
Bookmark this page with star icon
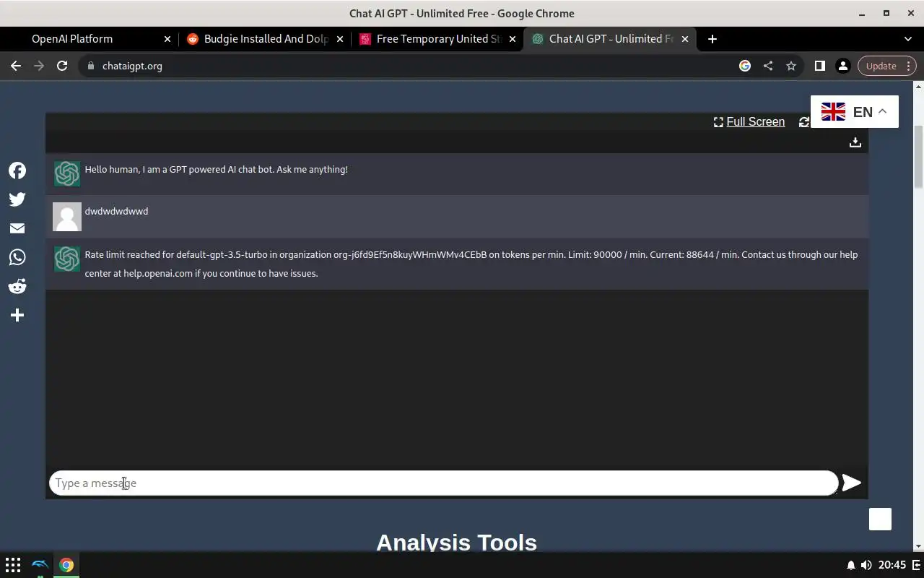(x=791, y=66)
